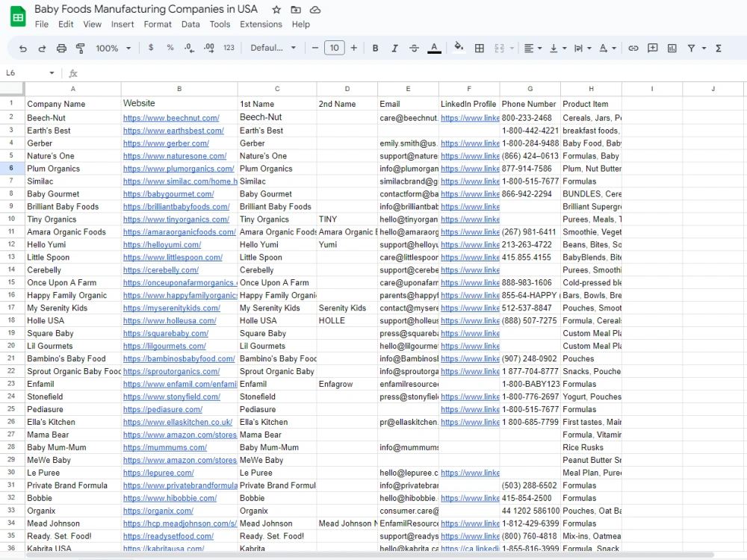Open the 100% zoom dropdown
The width and height of the screenshot is (747, 560).
coord(113,48)
